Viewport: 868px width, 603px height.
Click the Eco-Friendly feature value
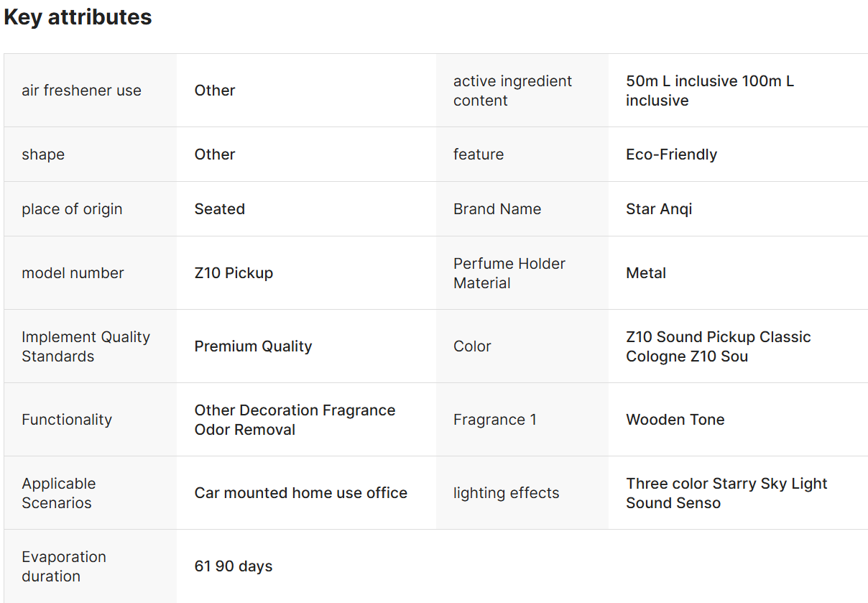671,155
